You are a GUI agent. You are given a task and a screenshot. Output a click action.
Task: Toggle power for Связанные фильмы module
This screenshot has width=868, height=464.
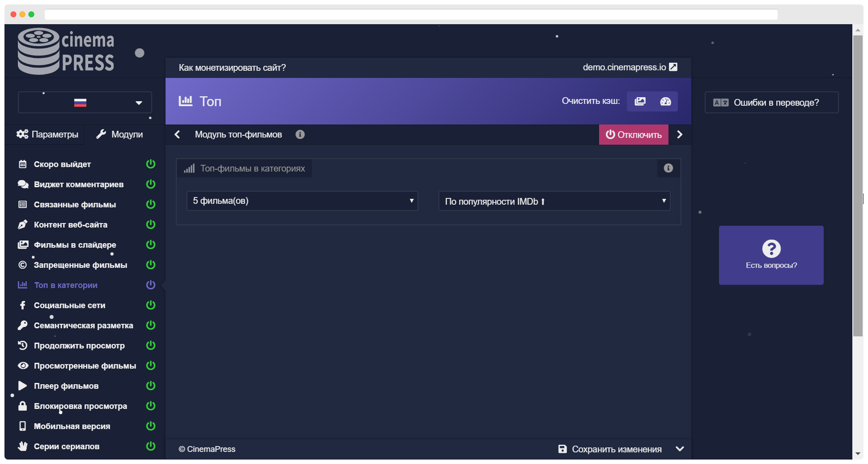click(x=151, y=204)
